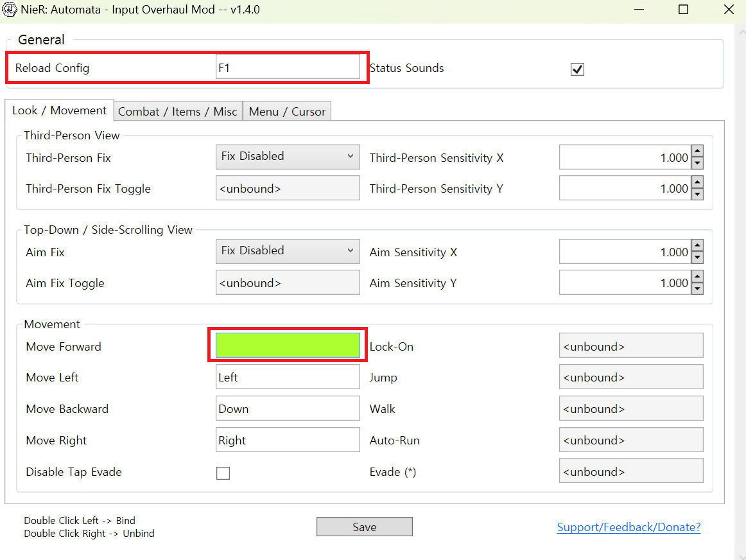Image resolution: width=746 pixels, height=560 pixels.
Task: Select the Move Backward binding field
Action: tap(288, 408)
